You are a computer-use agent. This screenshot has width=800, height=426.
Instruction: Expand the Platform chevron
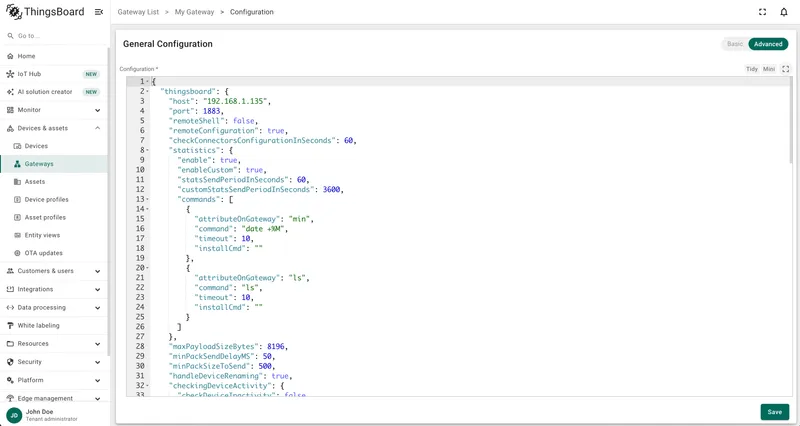(97, 381)
